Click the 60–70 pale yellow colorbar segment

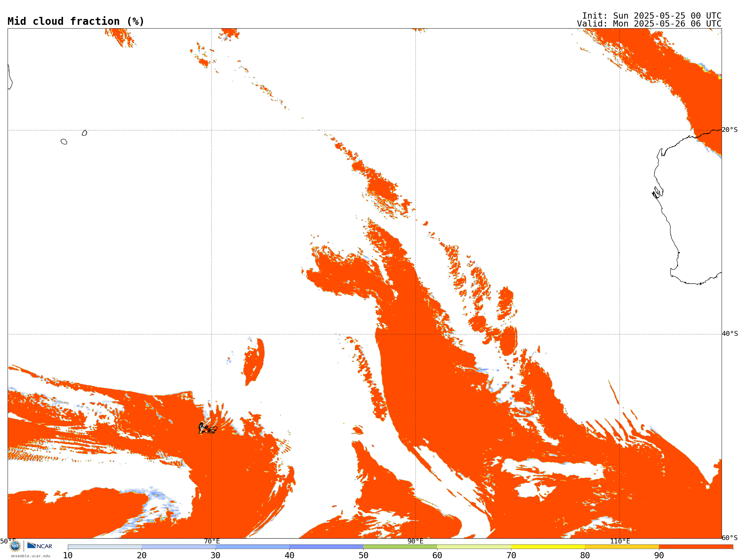pyautogui.click(x=474, y=547)
